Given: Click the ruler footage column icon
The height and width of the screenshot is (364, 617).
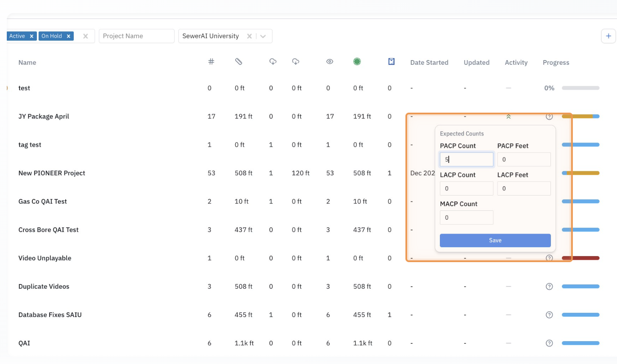Looking at the screenshot, I should pos(239,62).
